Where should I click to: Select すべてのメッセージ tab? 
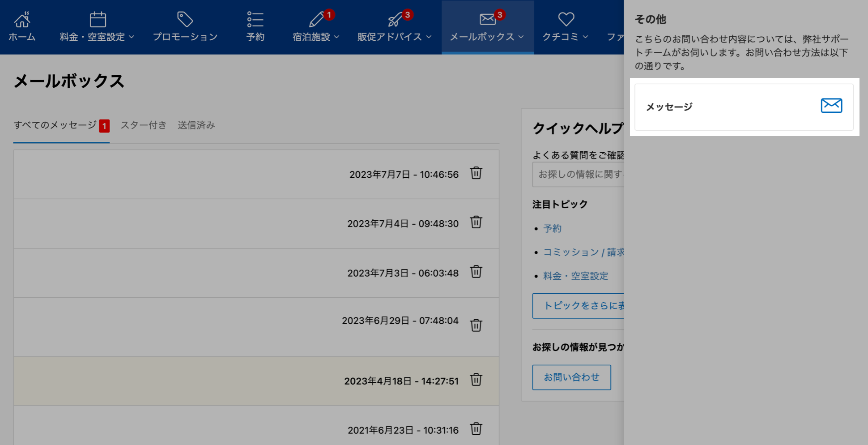click(55, 125)
